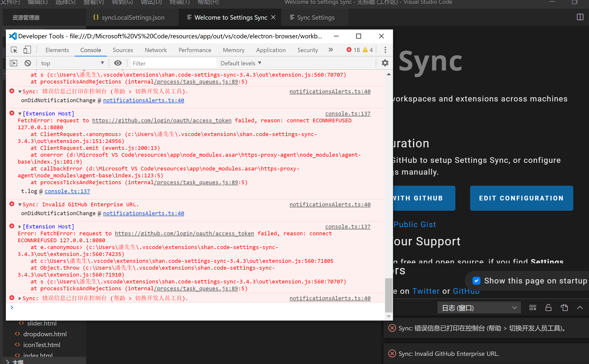The width and height of the screenshot is (589, 364).
Task: Open the 帮助(H) menu in VS Code
Action: 208,2
